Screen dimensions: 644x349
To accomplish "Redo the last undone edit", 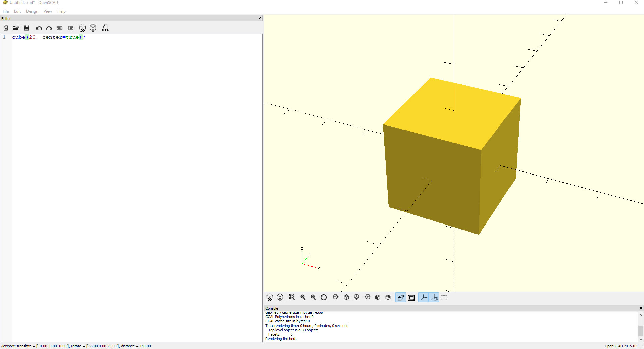I will click(x=49, y=28).
